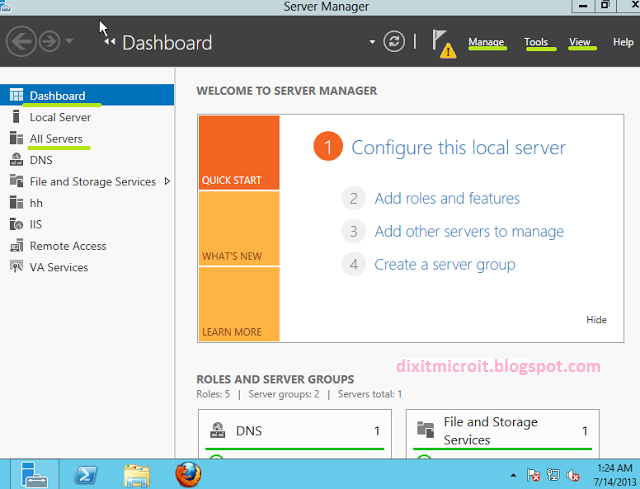
Task: Click the Local Server icon in sidebar
Action: pos(16,117)
